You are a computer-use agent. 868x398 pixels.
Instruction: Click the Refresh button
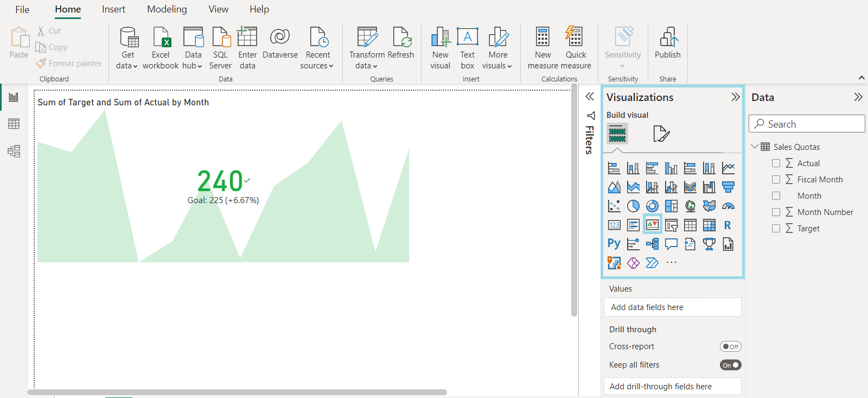[401, 43]
